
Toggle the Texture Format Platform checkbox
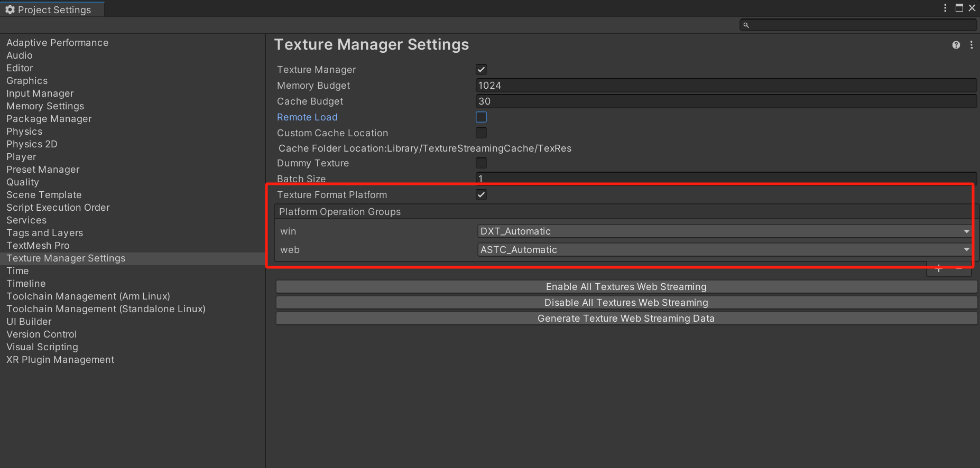(481, 195)
